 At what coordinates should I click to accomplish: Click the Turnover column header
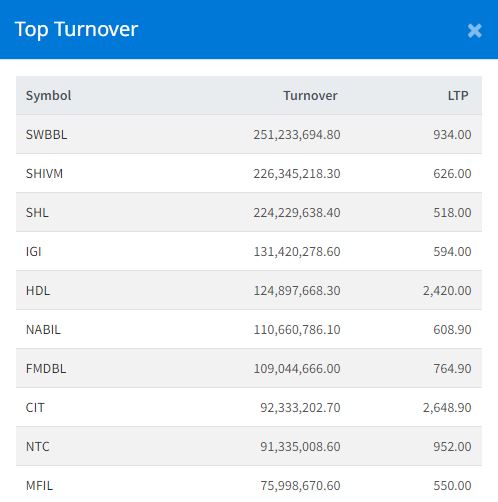[310, 96]
